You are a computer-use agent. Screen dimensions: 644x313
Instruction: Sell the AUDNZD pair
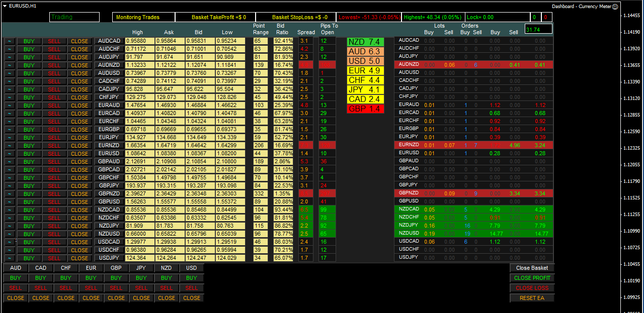tap(54, 65)
